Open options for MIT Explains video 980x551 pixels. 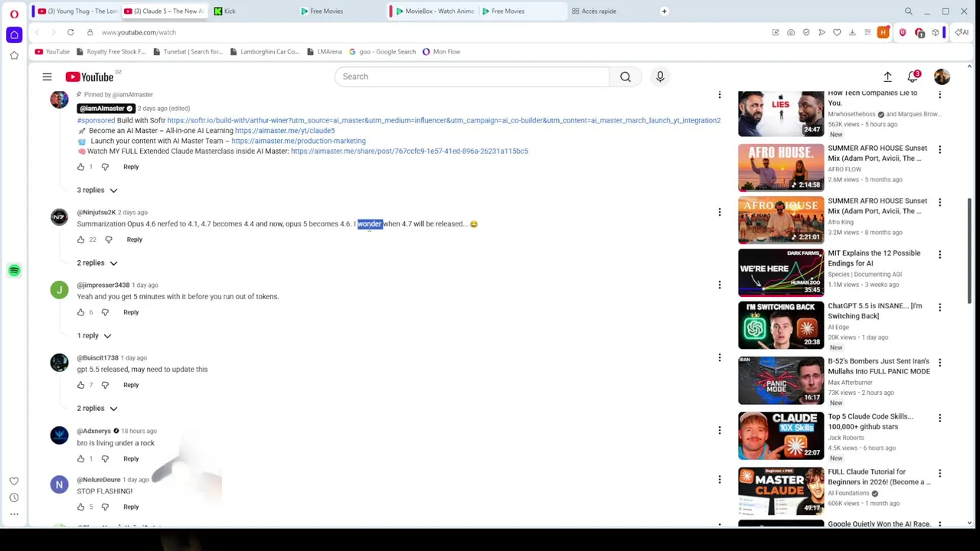tap(940, 255)
